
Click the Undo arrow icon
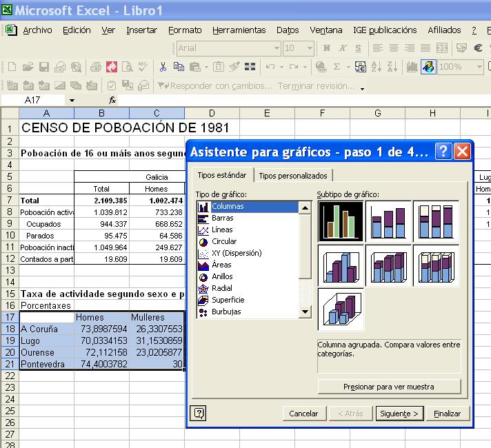point(270,67)
